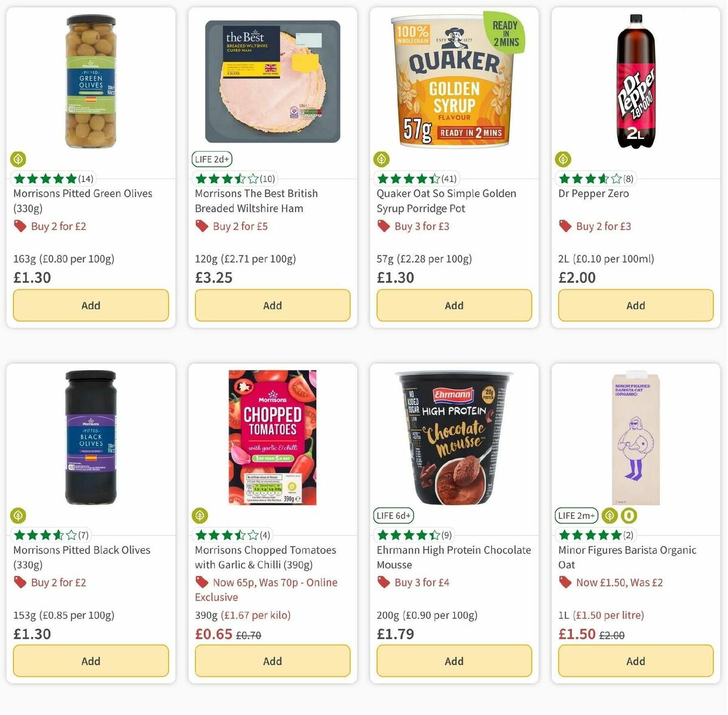
Task: Select the leaf icon beside Dr Pepper Zero
Action: (563, 159)
